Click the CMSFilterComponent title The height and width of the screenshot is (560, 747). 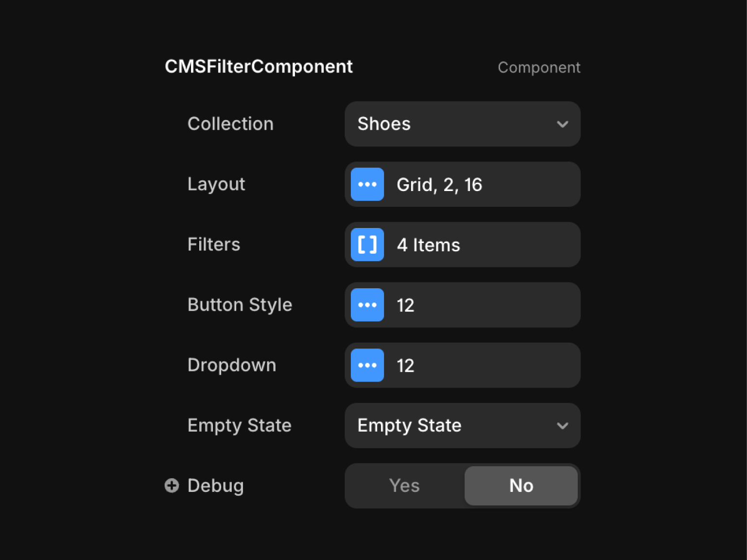click(259, 67)
